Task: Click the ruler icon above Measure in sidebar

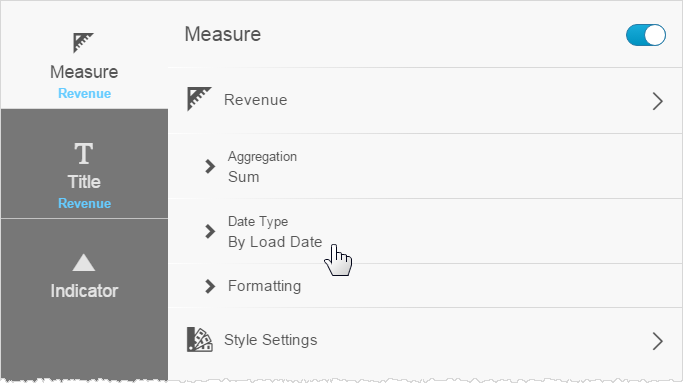Action: pyautogui.click(x=83, y=43)
